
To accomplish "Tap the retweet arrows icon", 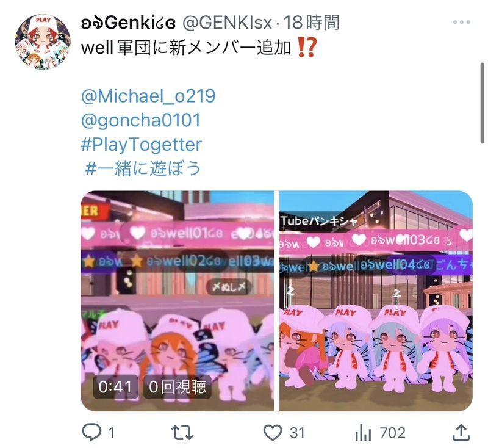I will pos(182,433).
